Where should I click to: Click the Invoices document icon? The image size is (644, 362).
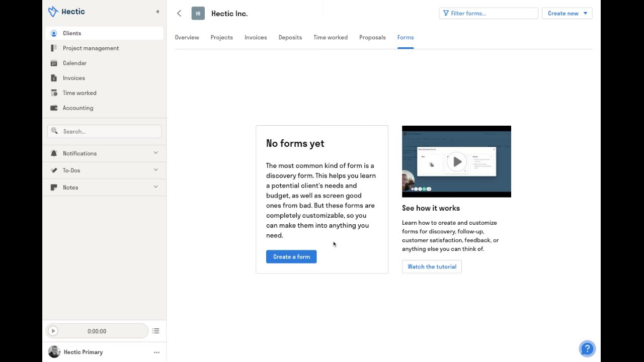54,78
